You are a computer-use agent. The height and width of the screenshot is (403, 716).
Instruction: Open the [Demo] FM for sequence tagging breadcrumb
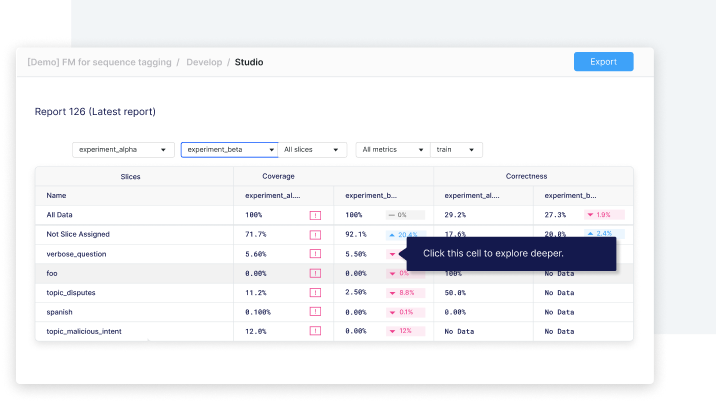99,62
